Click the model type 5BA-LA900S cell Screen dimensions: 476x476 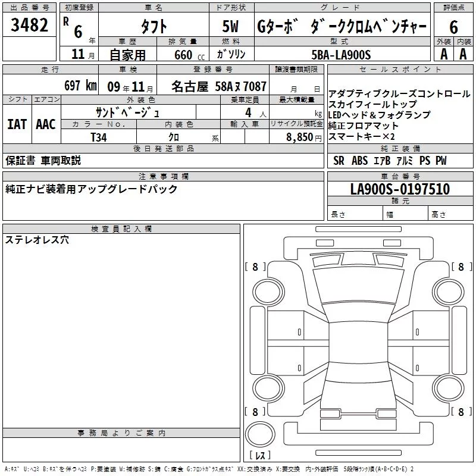pos(342,54)
